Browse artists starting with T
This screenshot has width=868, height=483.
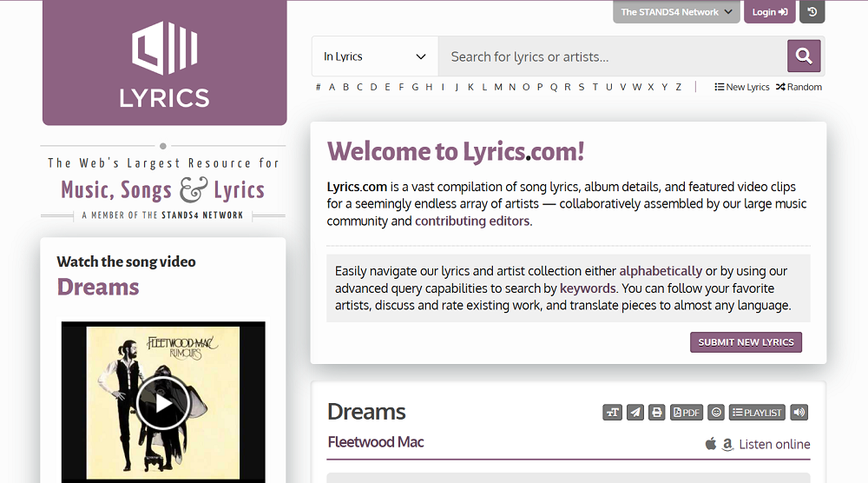coord(595,87)
